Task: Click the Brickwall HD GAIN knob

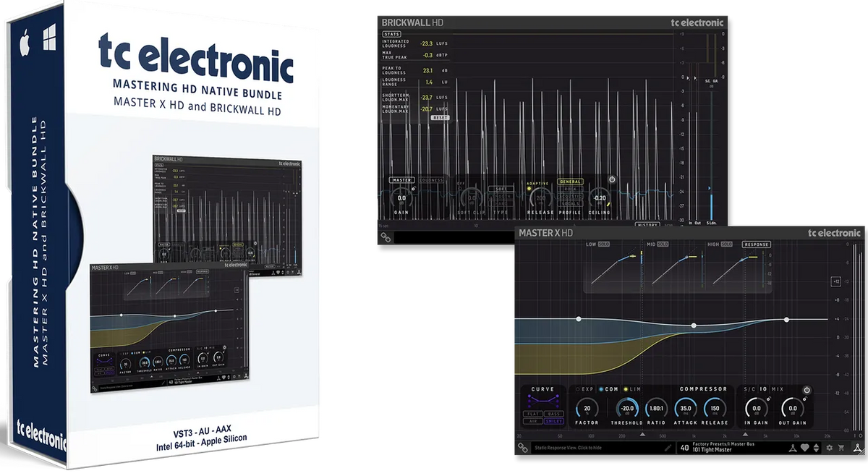Action: [401, 197]
